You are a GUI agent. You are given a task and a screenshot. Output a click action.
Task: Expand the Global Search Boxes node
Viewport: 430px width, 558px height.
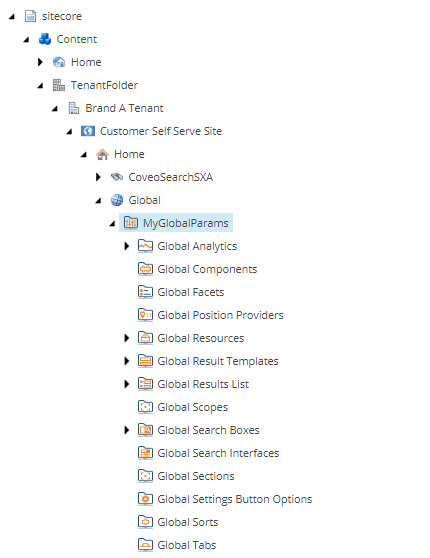(x=126, y=430)
